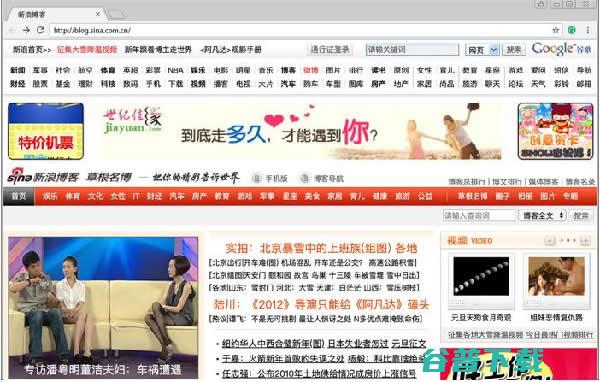
Task: Reload the page with the refresh icon
Action: (x=40, y=30)
